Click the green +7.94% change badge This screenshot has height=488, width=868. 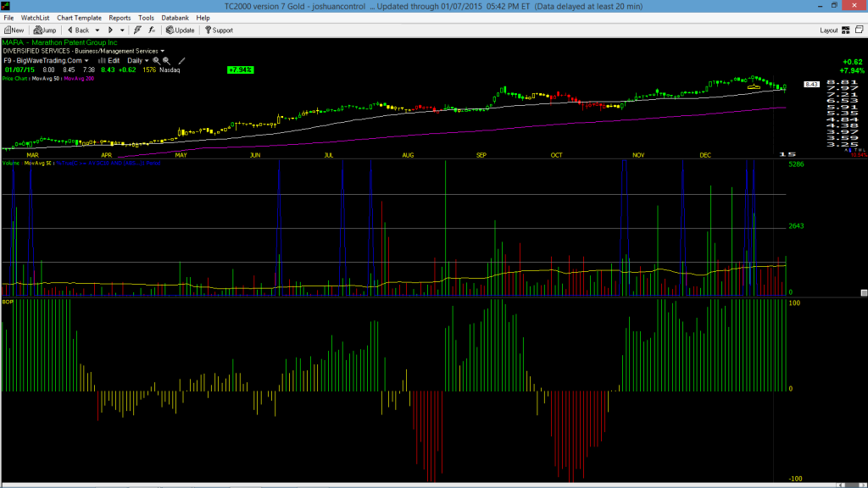(240, 70)
